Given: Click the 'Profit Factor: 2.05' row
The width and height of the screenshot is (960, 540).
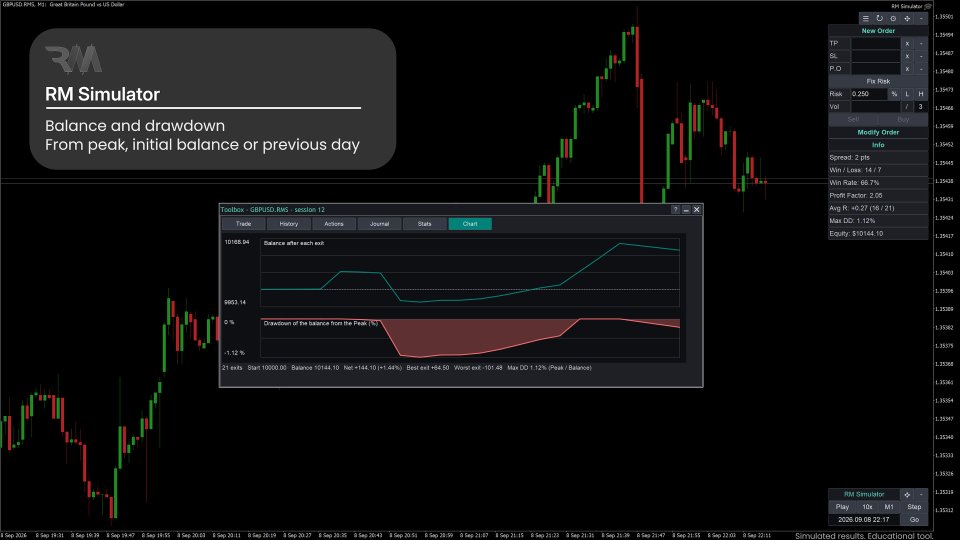Looking at the screenshot, I should click(878, 196).
